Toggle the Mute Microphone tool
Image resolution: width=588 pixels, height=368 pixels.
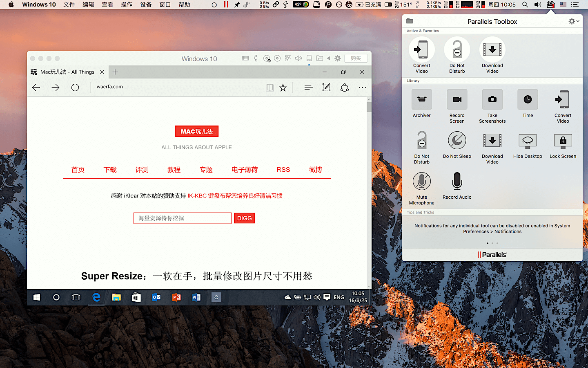pos(421,188)
